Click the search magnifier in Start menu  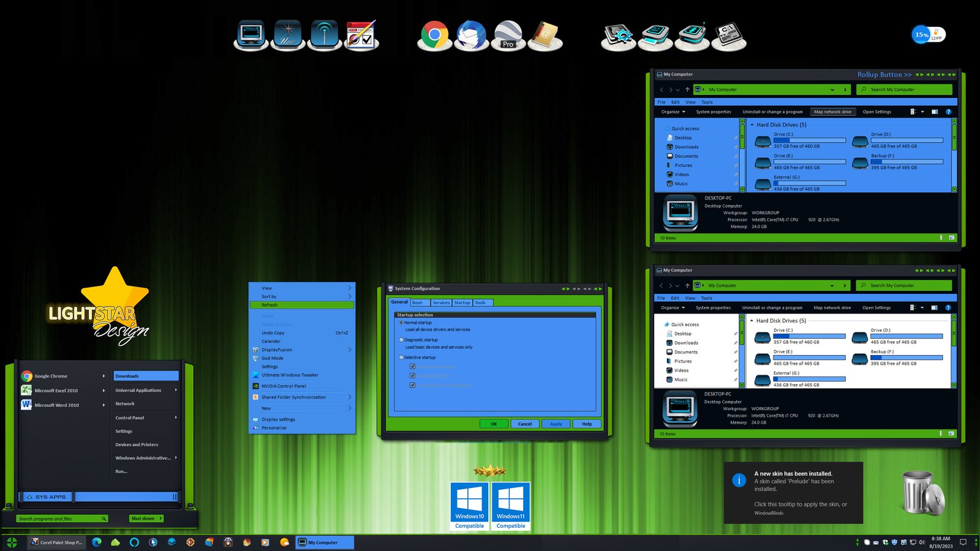pyautogui.click(x=104, y=519)
